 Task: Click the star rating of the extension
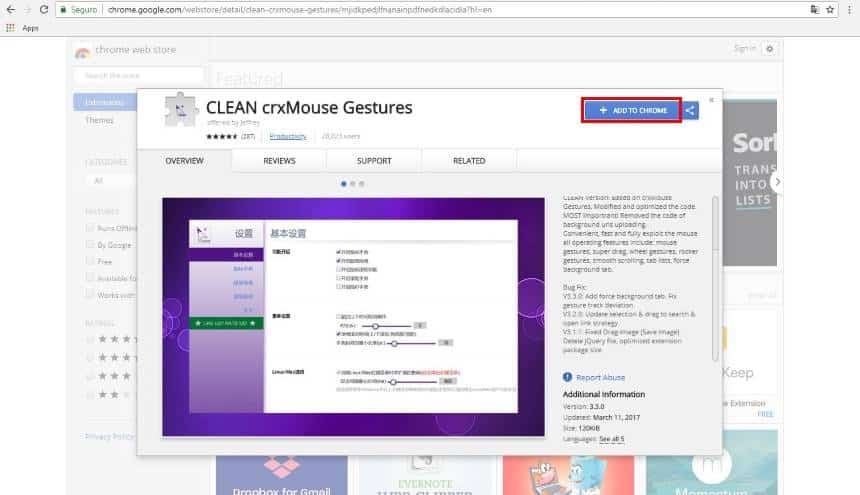coord(222,136)
